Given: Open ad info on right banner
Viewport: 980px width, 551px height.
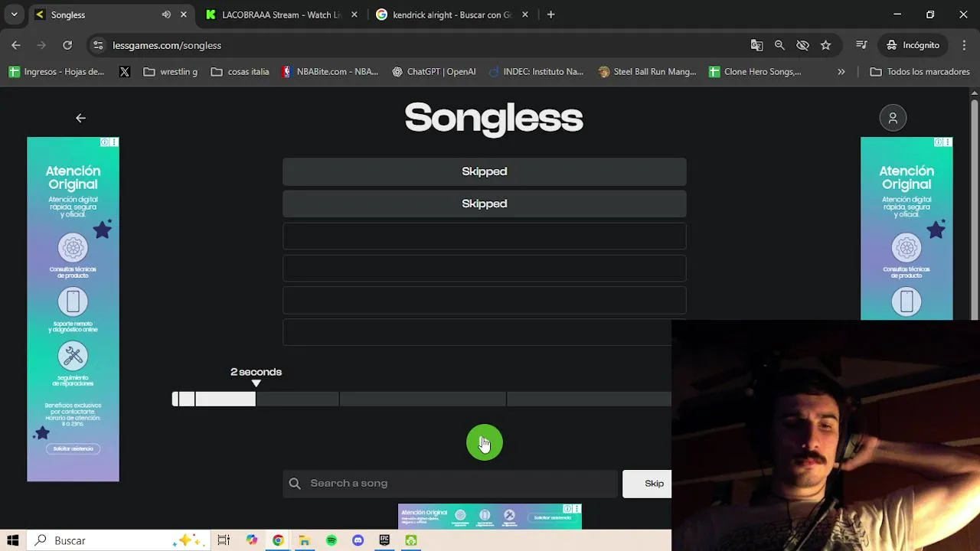Looking at the screenshot, I should [x=939, y=142].
